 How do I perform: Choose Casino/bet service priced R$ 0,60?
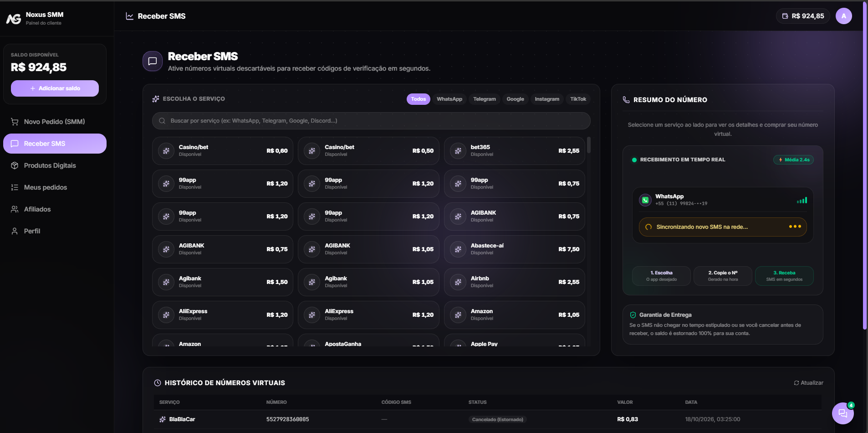[x=222, y=151]
